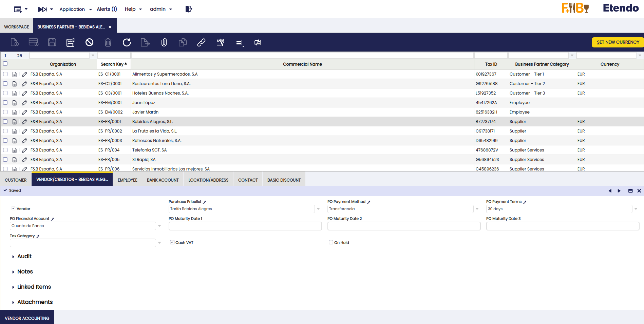Viewport: 644px width, 324px height.
Task: Open Purchase Pricelist link arrow icon
Action: point(205,202)
